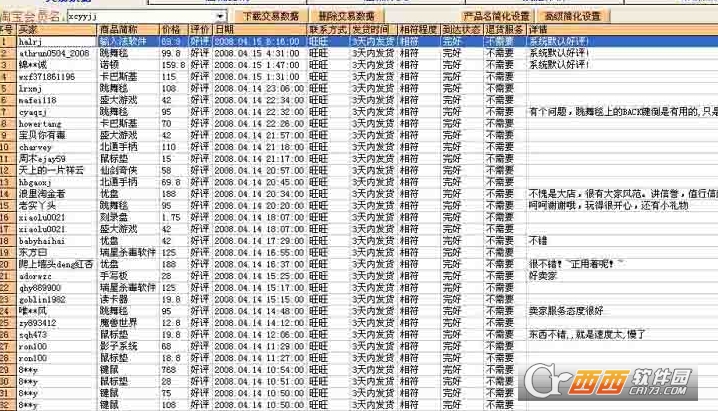Click date 2008.04.14 23:06:00
The width and height of the screenshot is (718, 411).
click(x=259, y=88)
